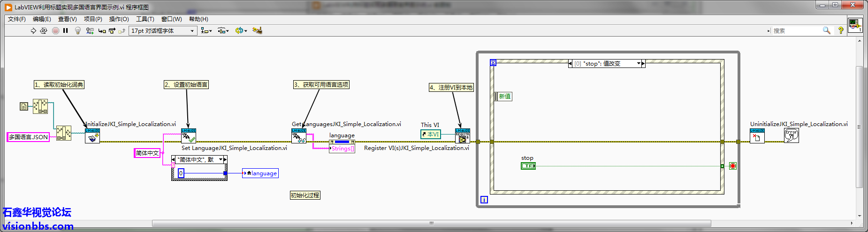868x232 pixels.
Task: Click the 2、设置初始语言 comment label
Action: click(x=186, y=85)
